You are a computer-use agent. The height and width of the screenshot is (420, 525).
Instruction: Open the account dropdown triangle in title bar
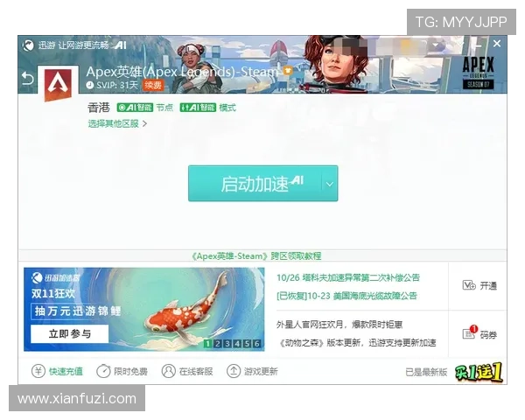click(435, 45)
